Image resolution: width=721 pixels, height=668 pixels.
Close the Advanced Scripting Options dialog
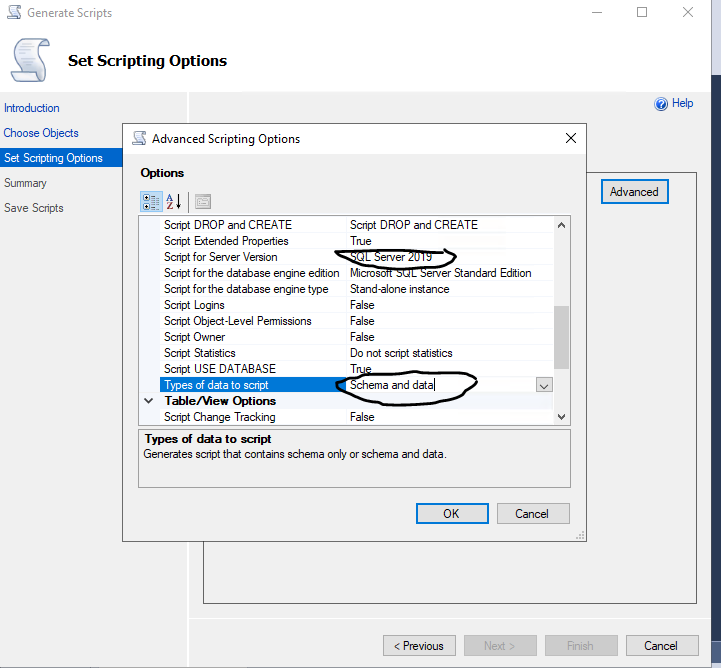click(x=570, y=138)
